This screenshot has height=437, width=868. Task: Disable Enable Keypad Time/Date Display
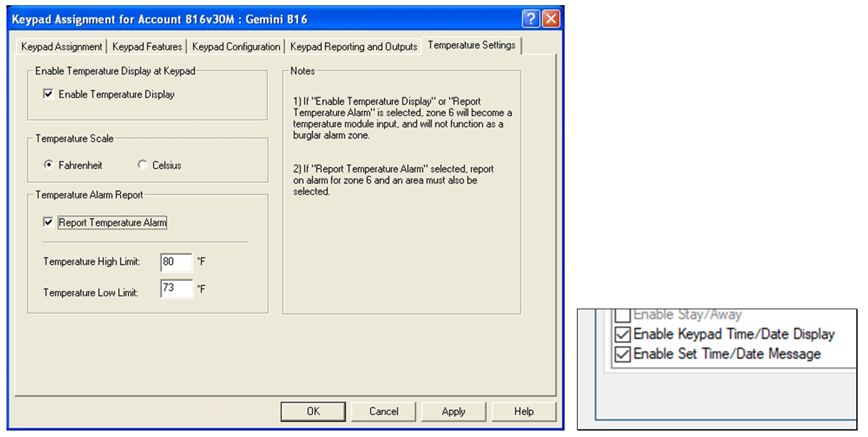(622, 335)
